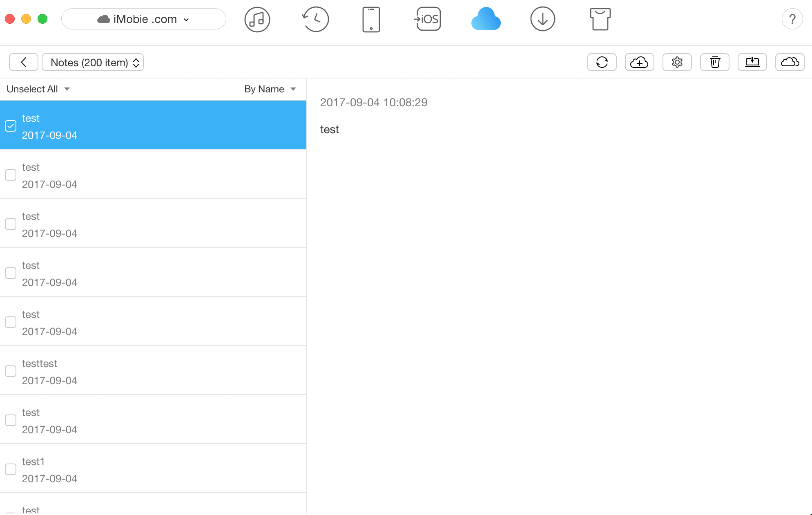Select the iCloud manager cloud icon
The width and height of the screenshot is (812, 515).
coord(486,19)
